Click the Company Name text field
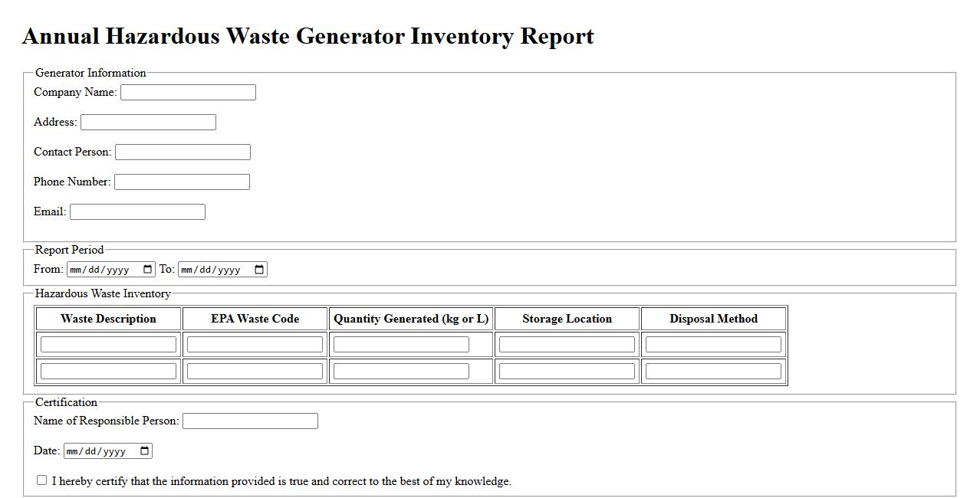 click(x=188, y=93)
